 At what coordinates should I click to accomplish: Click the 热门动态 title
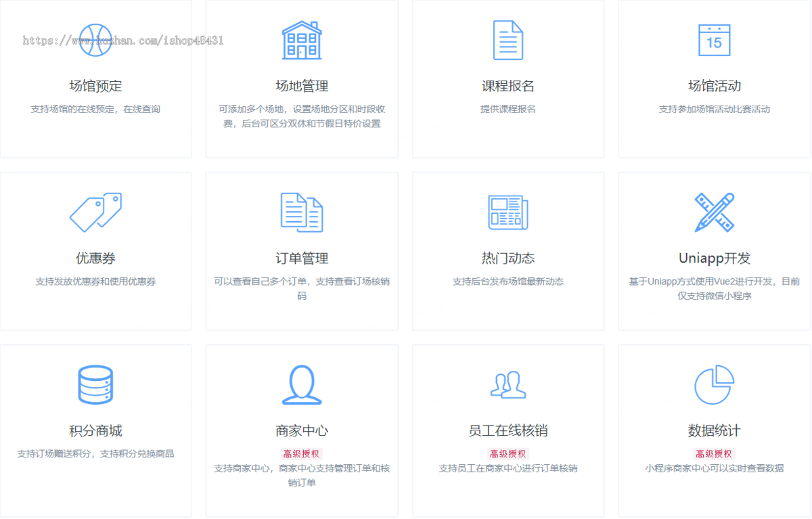coord(508,258)
